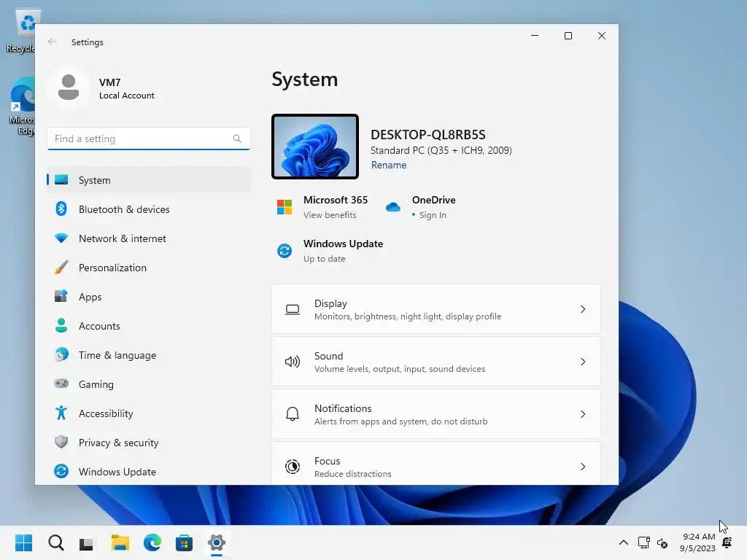Select Bluetooth & devices category
Viewport: 747px width, 560px height.
coord(149,209)
